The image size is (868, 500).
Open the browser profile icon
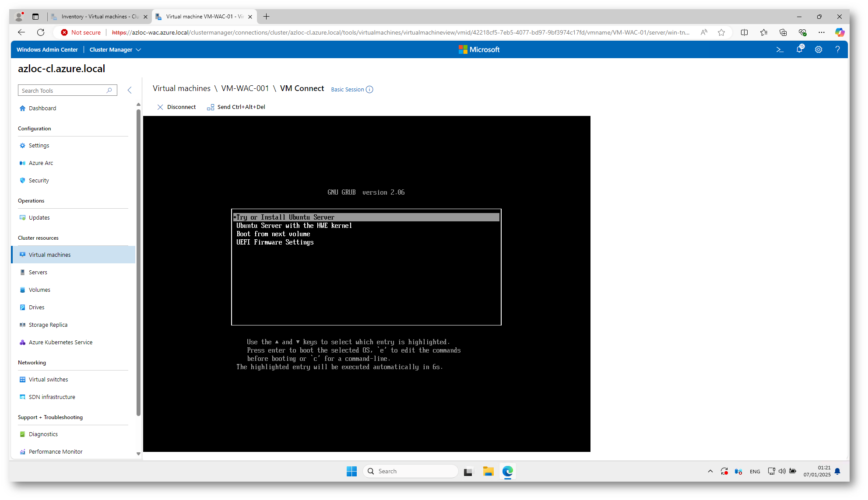tap(19, 17)
